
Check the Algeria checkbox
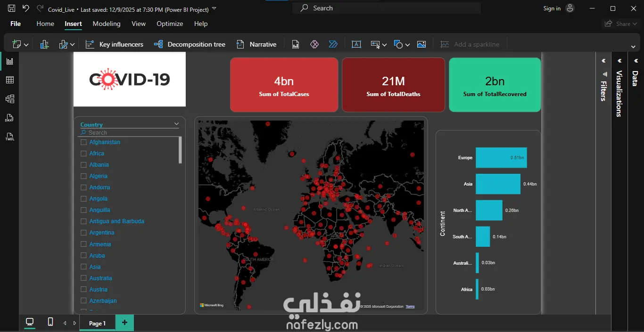coord(83,176)
